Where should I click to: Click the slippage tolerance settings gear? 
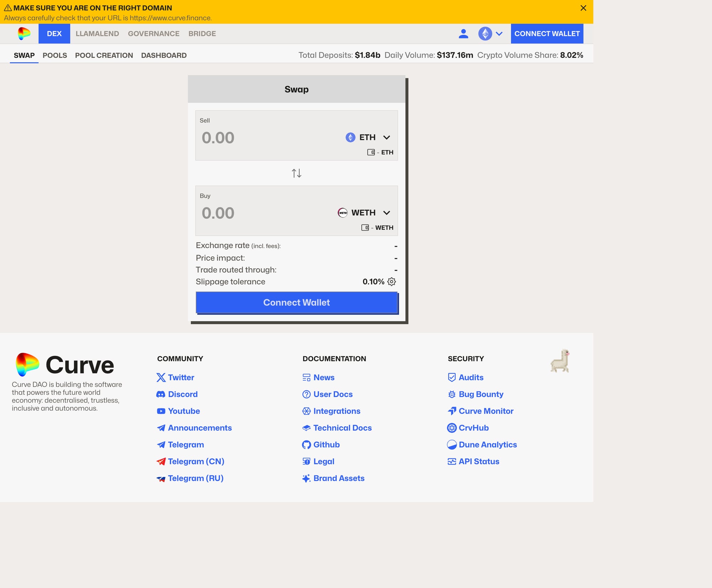pyautogui.click(x=392, y=281)
